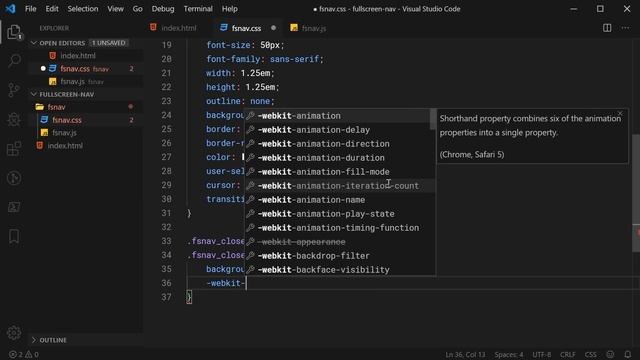Screen dimensions: 640x360
Task: Choose the -webkit-animation-delay suggestion
Action: [340, 130]
